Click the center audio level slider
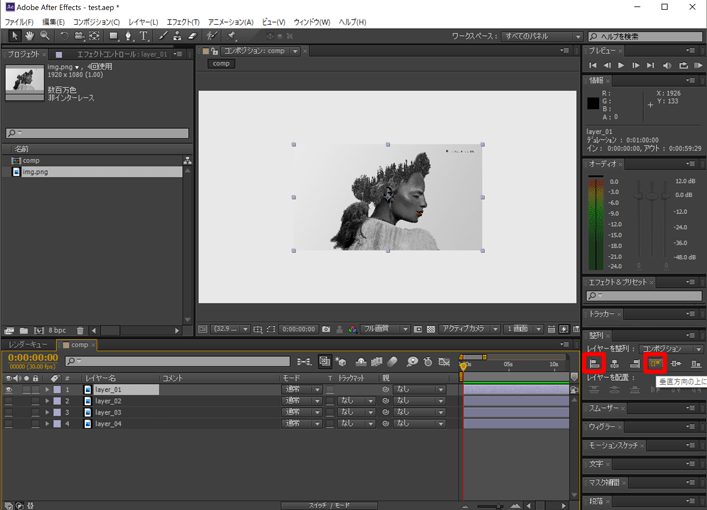This screenshot has width=707, height=510. point(652,196)
